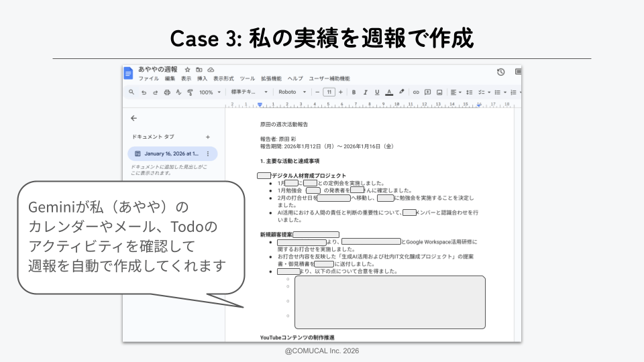The width and height of the screenshot is (644, 362).
Task: Toggle bold formatting
Action: tap(354, 93)
